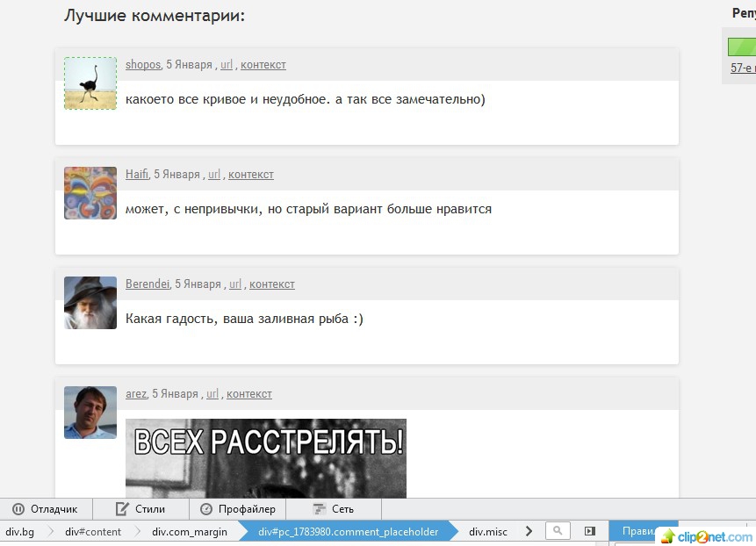Open the Сеть network tab
This screenshot has height=546, width=756.
pos(334,509)
